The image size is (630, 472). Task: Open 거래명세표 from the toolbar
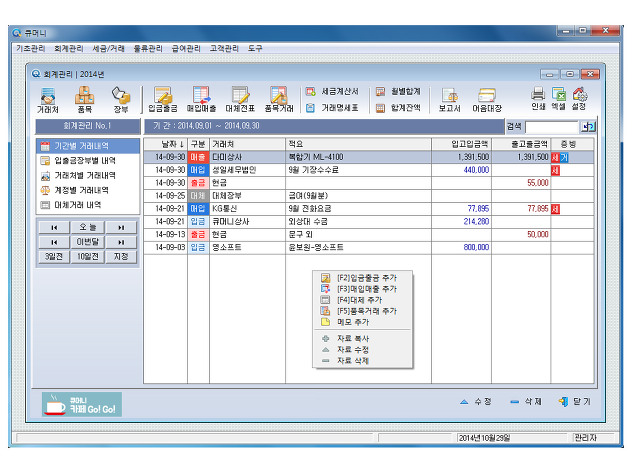pos(332,108)
